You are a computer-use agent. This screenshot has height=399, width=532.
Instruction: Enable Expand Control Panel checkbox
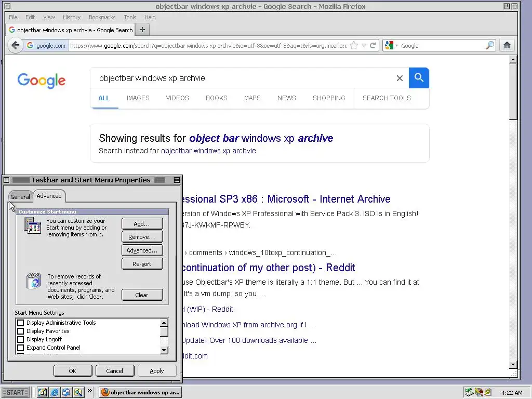coord(20,348)
